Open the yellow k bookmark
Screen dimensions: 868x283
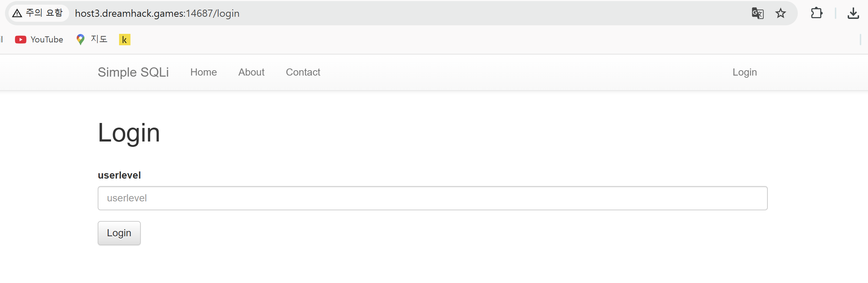(x=124, y=40)
